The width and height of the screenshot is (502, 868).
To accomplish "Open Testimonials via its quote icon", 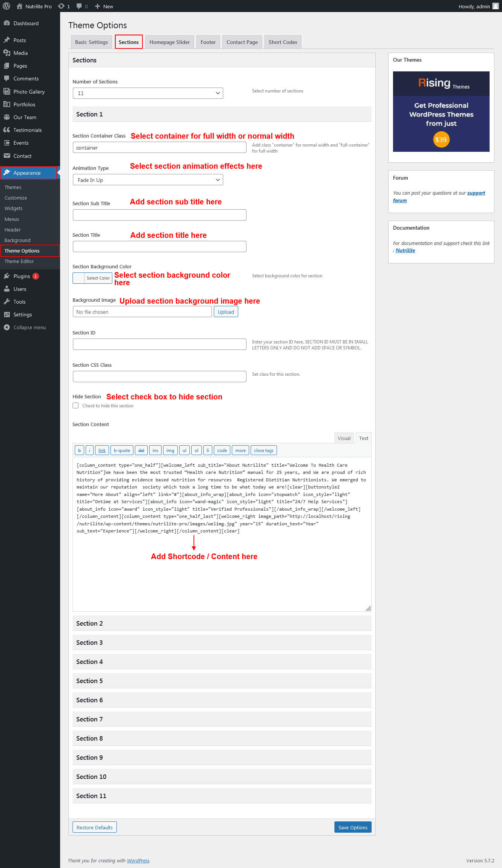I will coord(7,130).
